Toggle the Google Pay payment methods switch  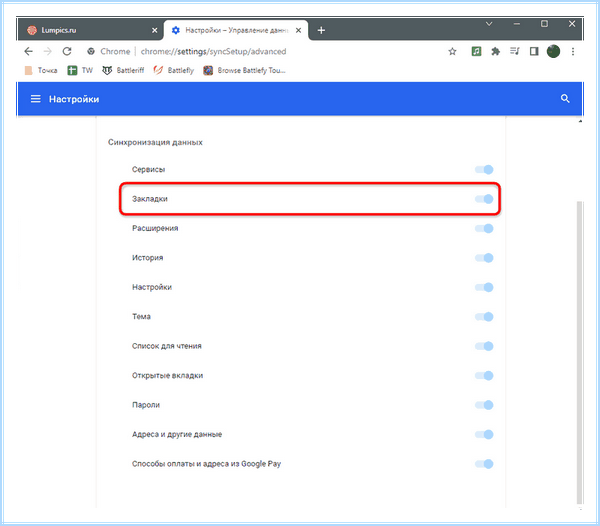coord(484,464)
